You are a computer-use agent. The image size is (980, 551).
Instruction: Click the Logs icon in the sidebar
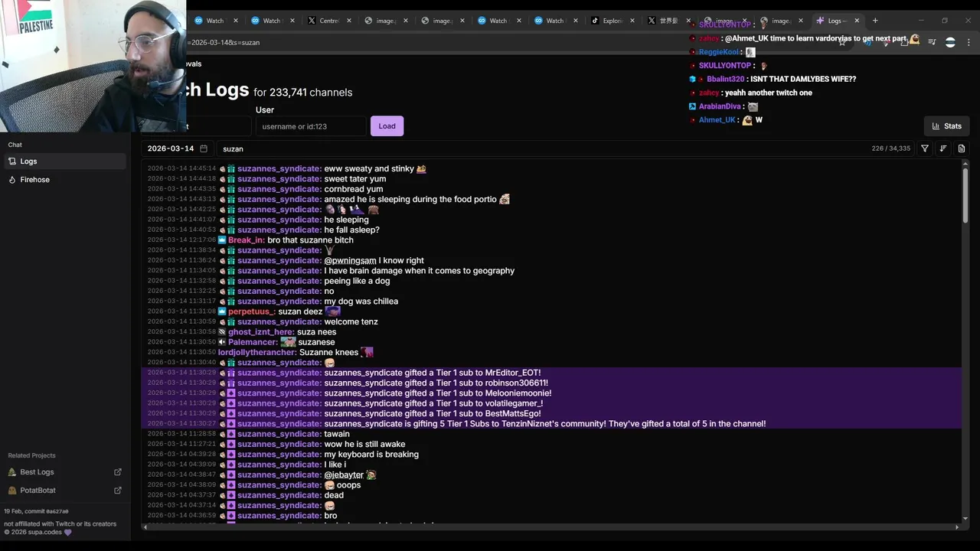coord(12,161)
